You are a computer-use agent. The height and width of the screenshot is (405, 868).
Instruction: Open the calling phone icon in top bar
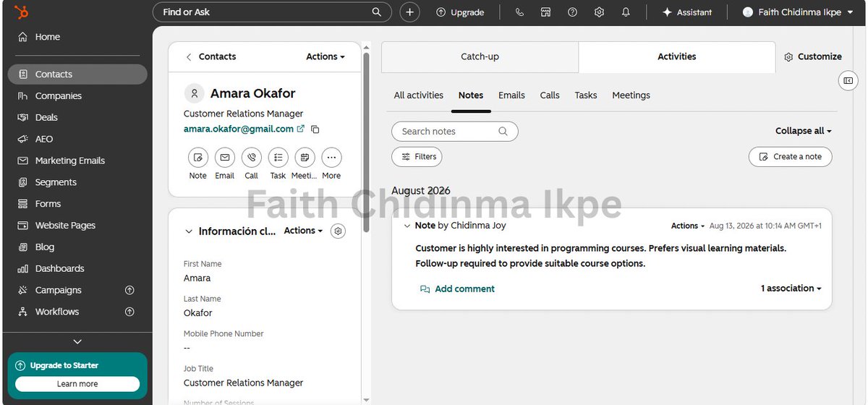519,12
